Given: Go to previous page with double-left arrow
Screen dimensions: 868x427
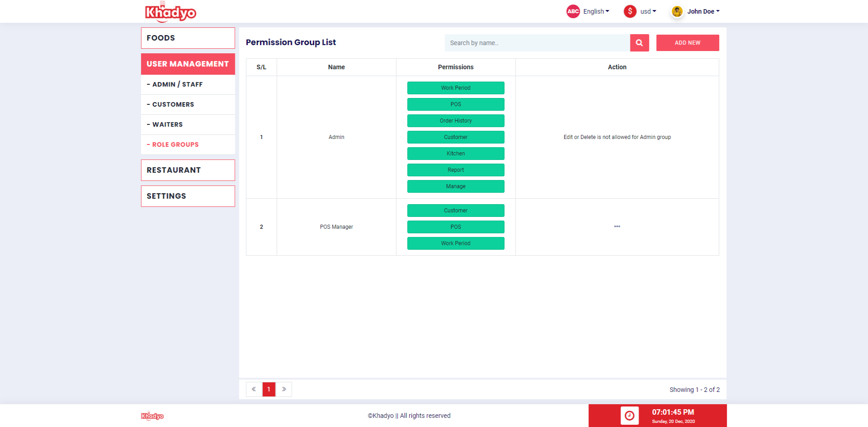Looking at the screenshot, I should [254, 389].
